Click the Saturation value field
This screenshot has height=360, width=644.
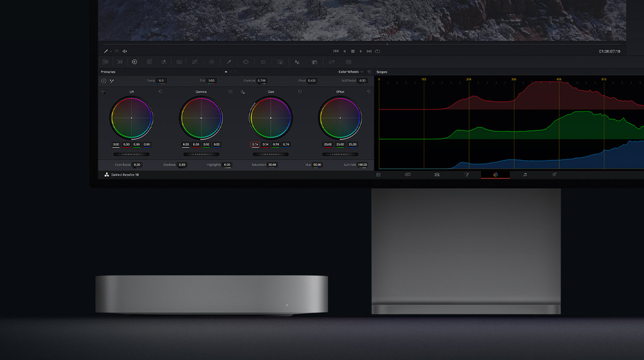271,165
